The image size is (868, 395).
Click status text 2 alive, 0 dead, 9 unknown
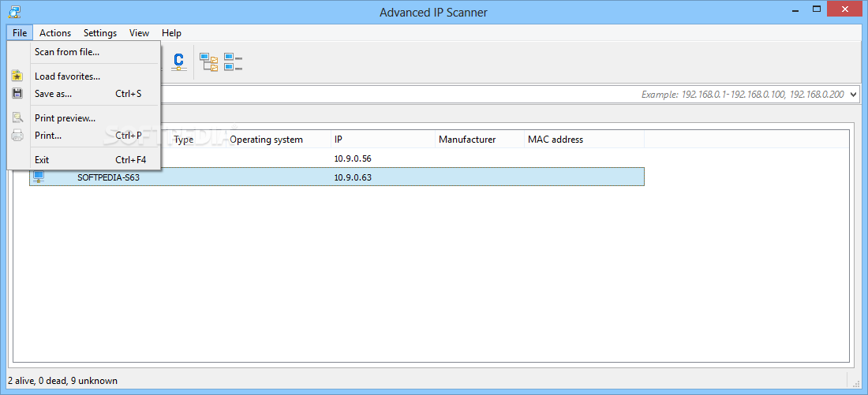point(62,381)
